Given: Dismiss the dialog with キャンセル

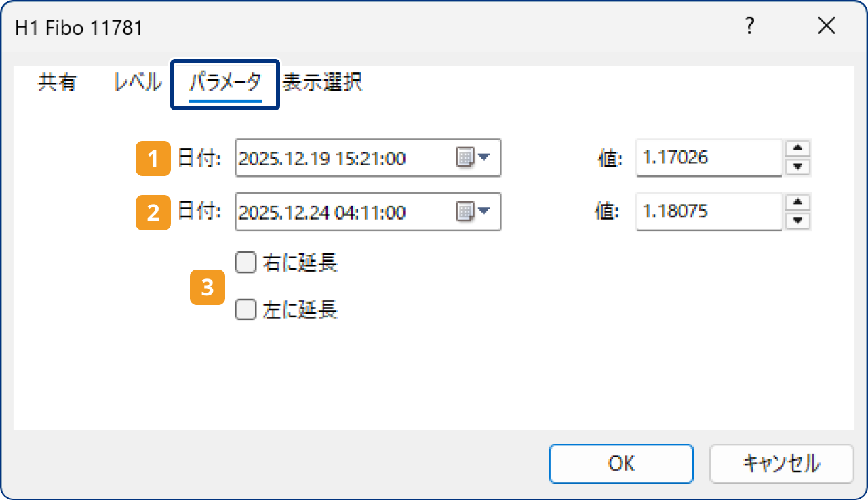Looking at the screenshot, I should [781, 463].
